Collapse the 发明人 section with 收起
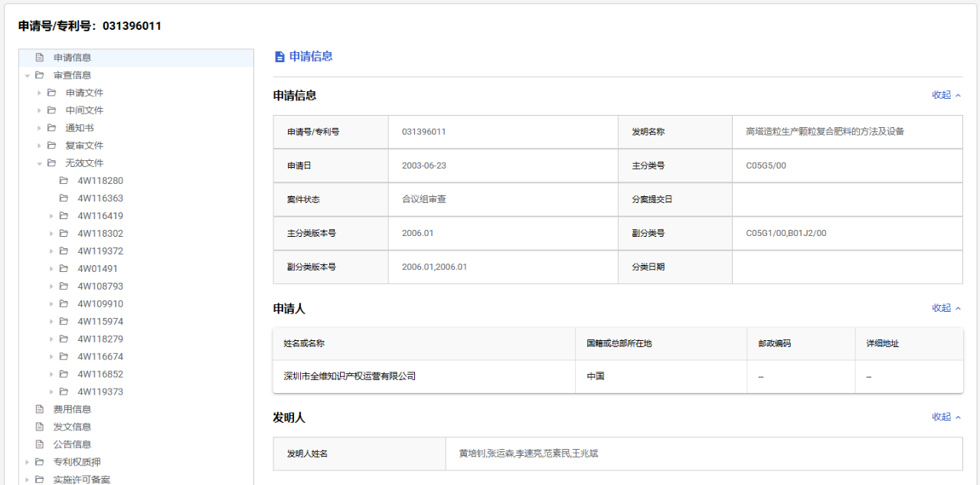 (946, 417)
